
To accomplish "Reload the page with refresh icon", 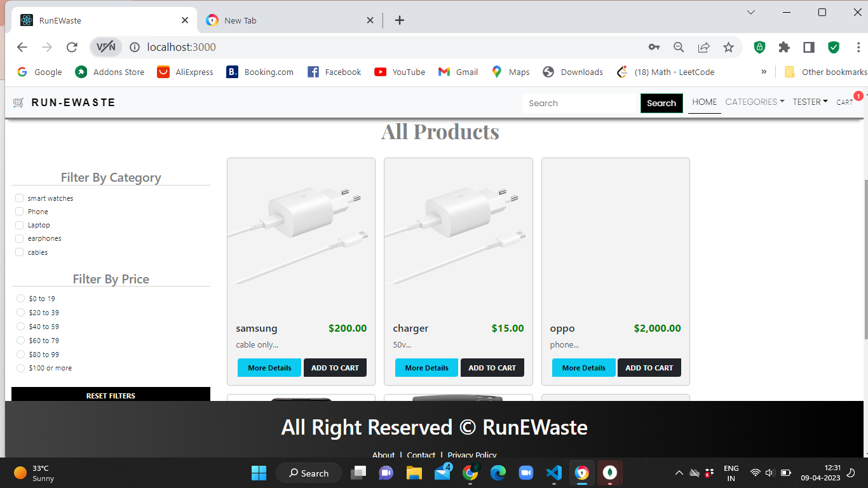I will [x=72, y=47].
